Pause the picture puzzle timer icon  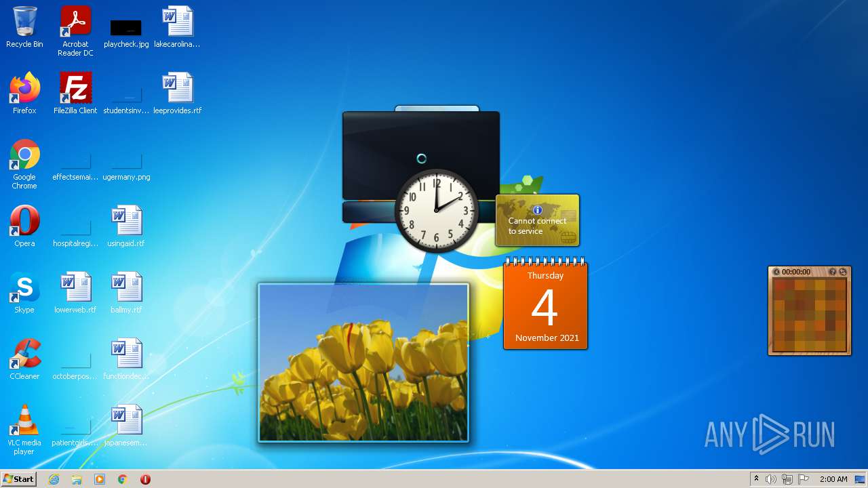click(x=776, y=272)
